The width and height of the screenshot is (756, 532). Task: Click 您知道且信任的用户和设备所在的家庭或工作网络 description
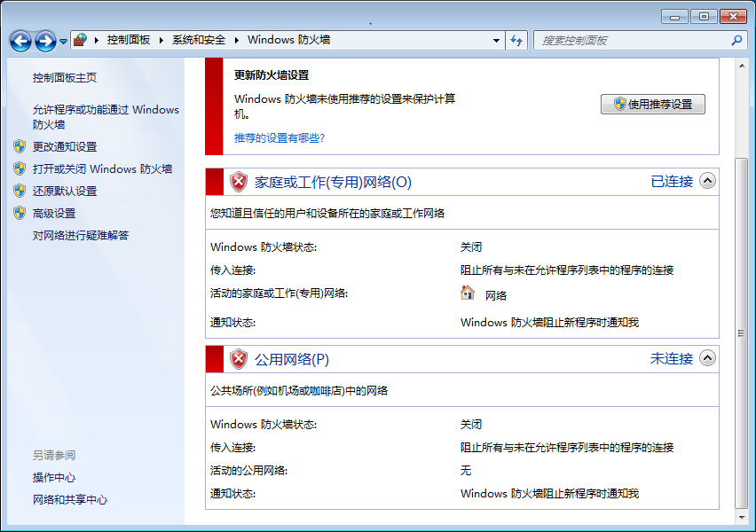[327, 214]
